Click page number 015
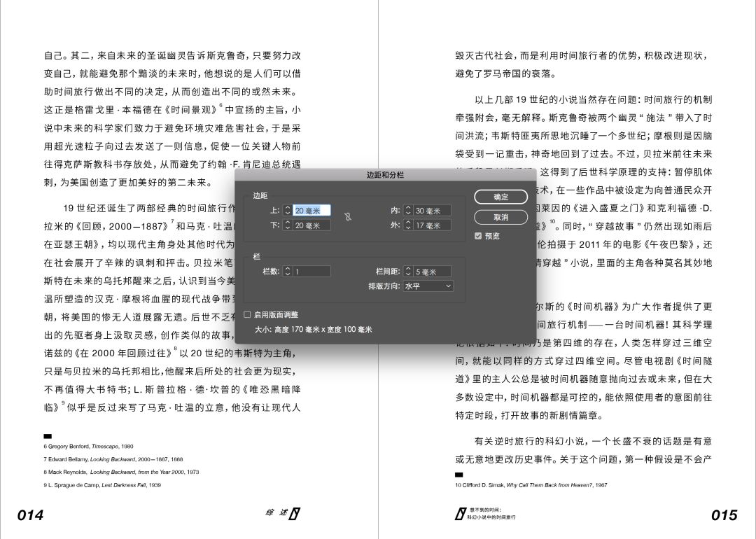Viewport: 756px width, 539px height. [724, 515]
